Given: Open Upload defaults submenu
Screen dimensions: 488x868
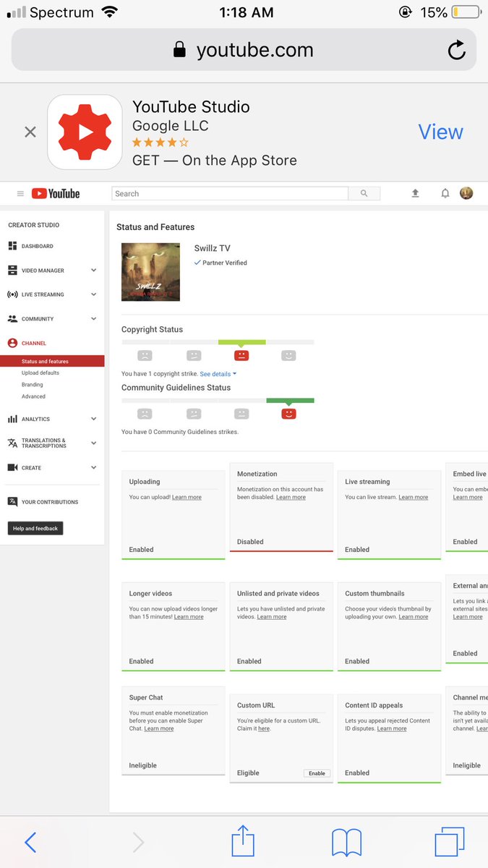Looking at the screenshot, I should click(40, 373).
